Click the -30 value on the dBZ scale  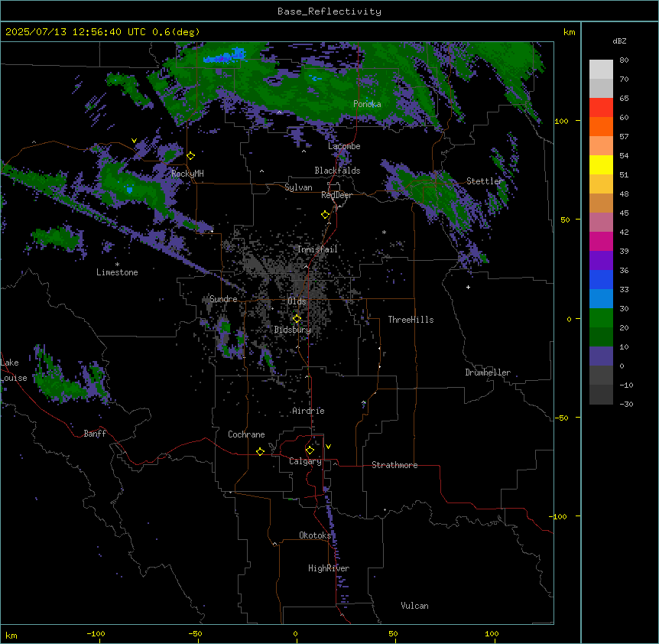tap(626, 405)
